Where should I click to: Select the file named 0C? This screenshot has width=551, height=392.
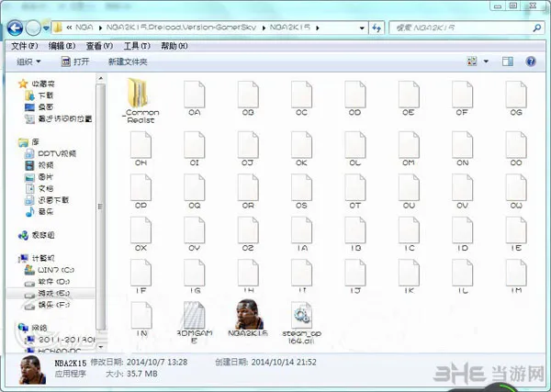301,98
